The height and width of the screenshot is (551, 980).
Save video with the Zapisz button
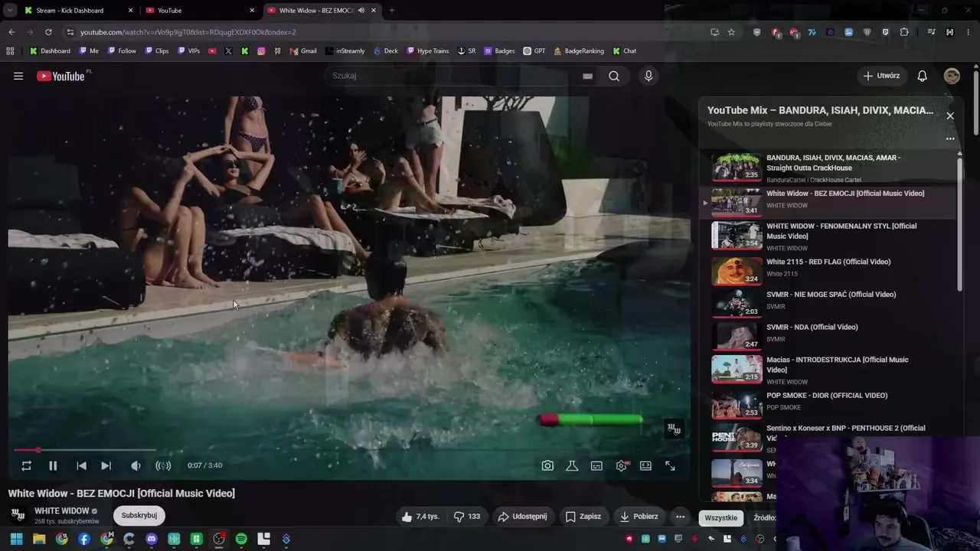click(x=583, y=517)
